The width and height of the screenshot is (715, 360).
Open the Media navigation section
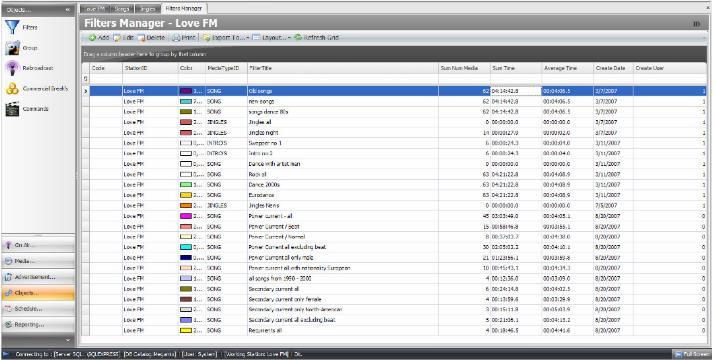coord(38,261)
